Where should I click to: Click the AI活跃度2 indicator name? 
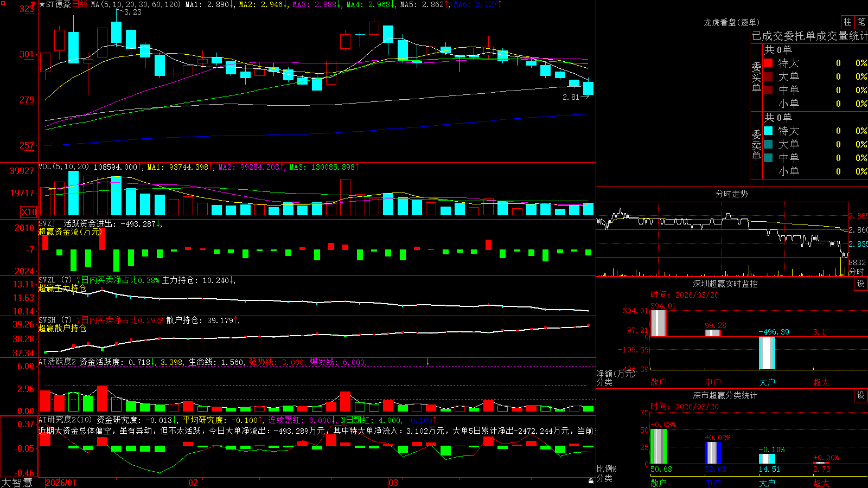pyautogui.click(x=57, y=362)
